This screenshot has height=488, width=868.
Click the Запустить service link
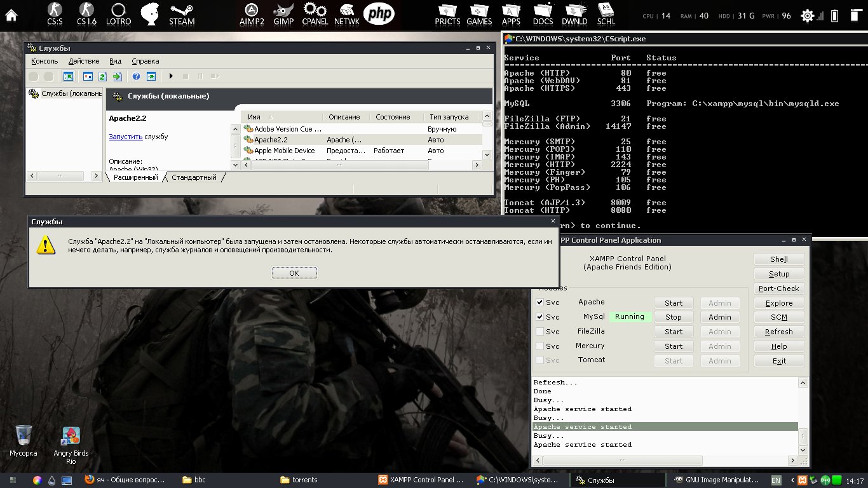pos(125,137)
